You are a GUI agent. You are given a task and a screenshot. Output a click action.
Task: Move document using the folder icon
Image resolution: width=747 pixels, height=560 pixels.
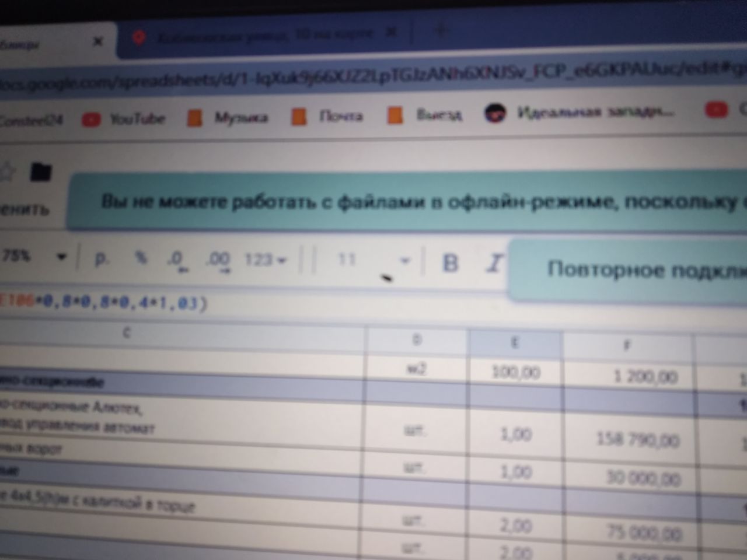40,171
